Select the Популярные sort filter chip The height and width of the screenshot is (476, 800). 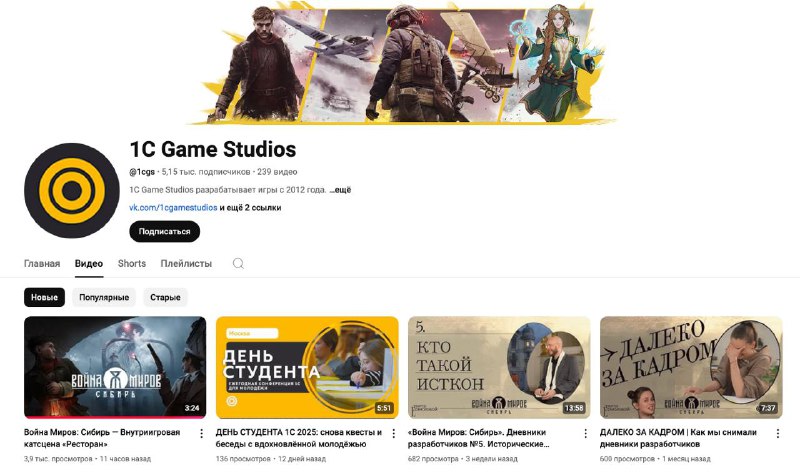[104, 297]
